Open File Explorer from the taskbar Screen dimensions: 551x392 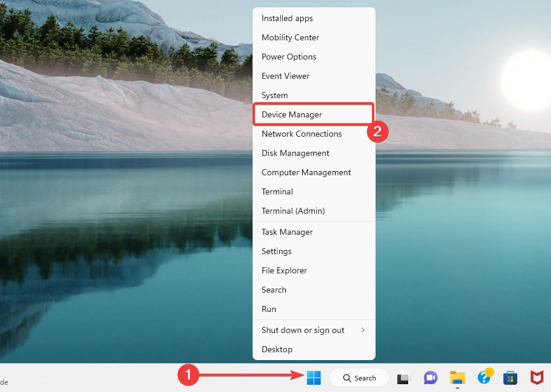pyautogui.click(x=458, y=378)
